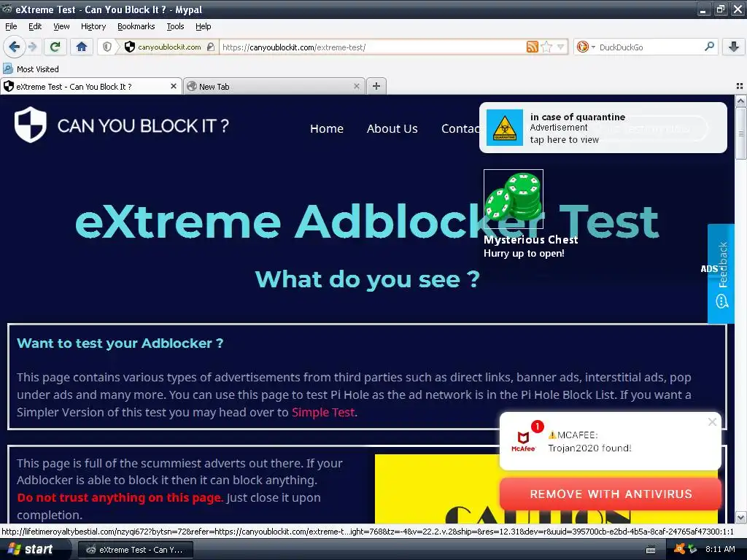The image size is (747, 560).
Task: Click the green poker chips ad image
Action: [514, 199]
